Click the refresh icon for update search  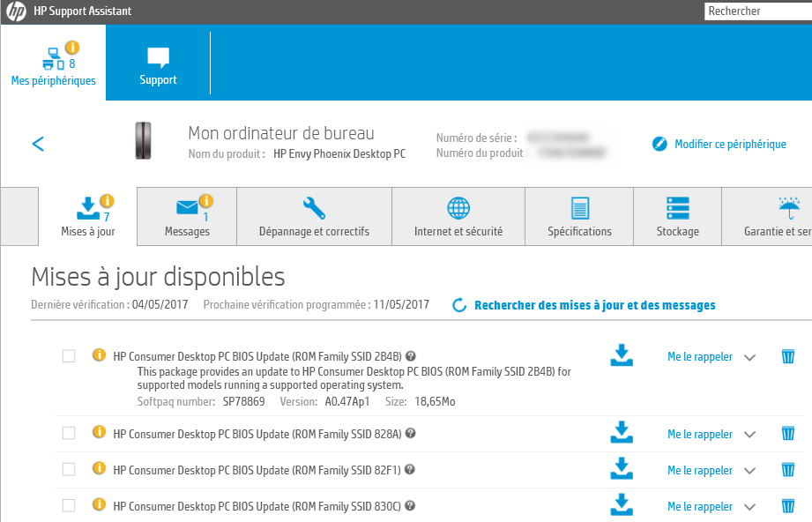click(458, 305)
